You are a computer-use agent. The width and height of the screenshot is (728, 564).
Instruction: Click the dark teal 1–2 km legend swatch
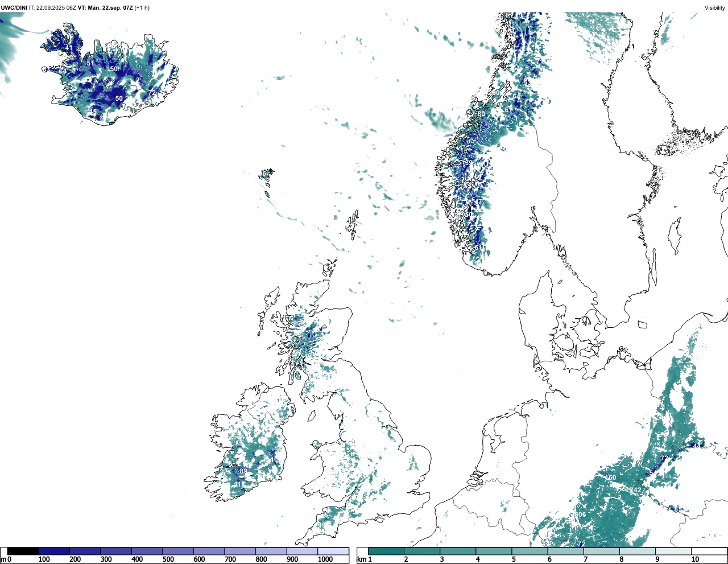click(x=386, y=551)
